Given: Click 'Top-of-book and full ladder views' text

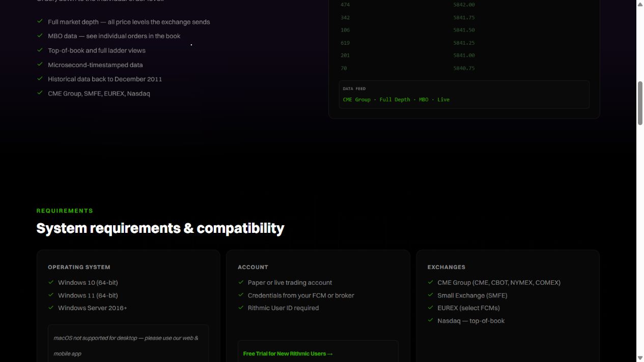Looking at the screenshot, I should (97, 50).
